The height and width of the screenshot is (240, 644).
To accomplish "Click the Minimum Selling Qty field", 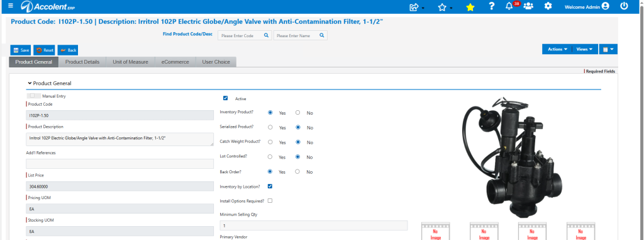I will coord(314,226).
